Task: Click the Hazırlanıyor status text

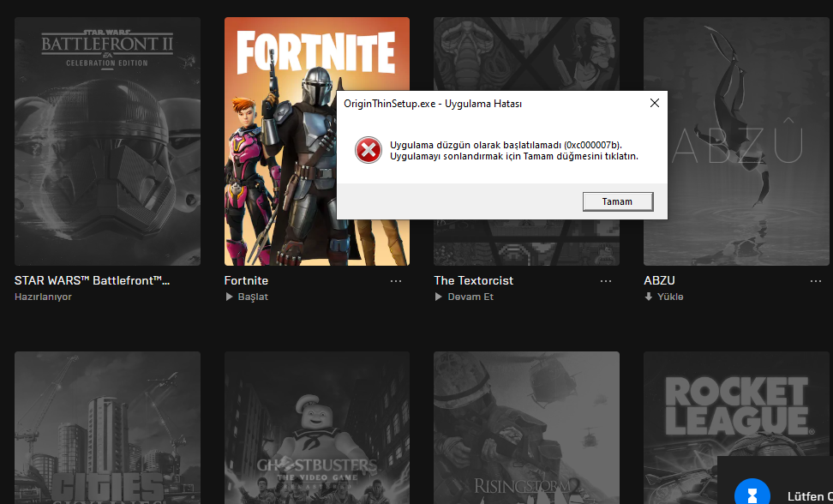Action: click(43, 297)
